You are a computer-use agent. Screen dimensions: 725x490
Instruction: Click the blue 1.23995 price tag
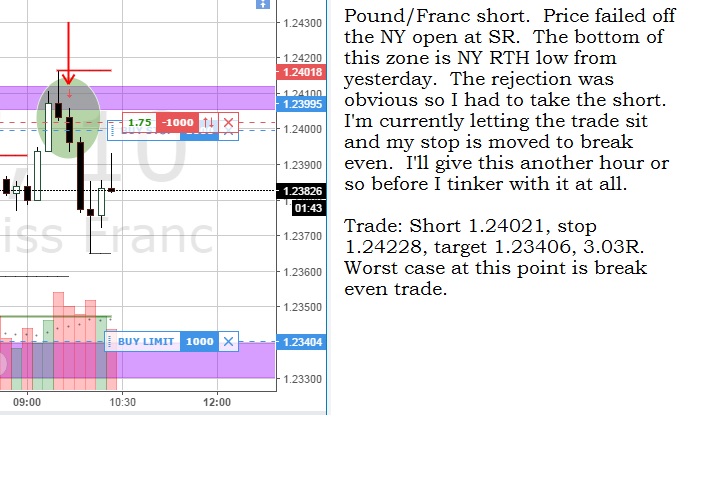point(301,104)
